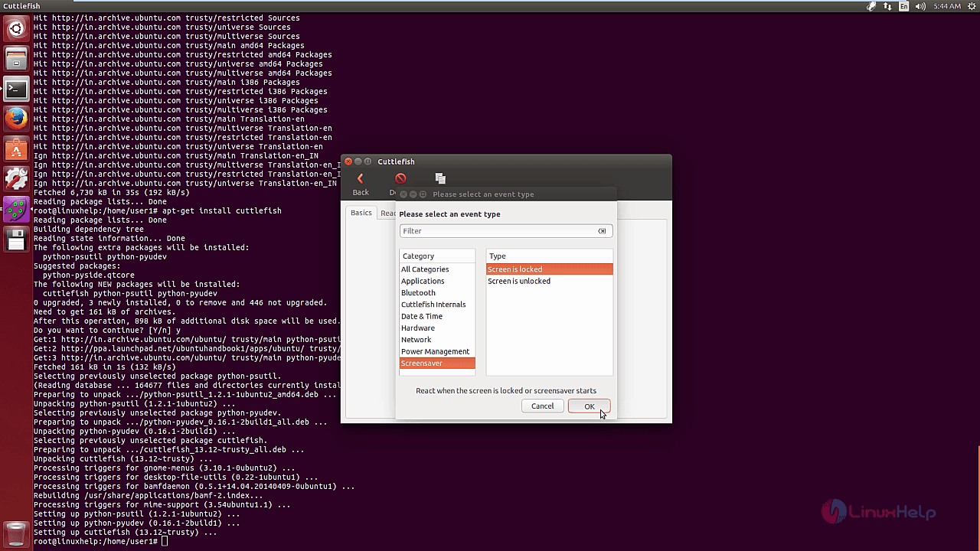Select All Categories in Category list
Screen dimensions: 980x551
click(x=437, y=269)
